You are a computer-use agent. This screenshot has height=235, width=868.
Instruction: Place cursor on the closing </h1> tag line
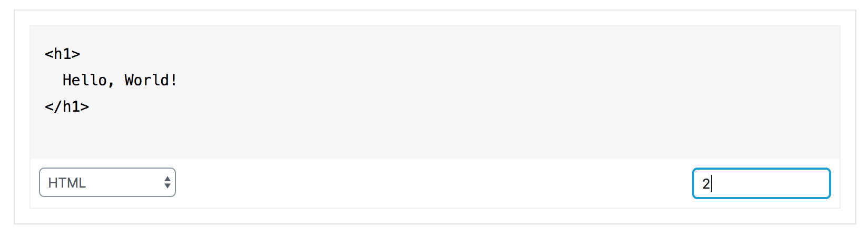click(x=67, y=106)
